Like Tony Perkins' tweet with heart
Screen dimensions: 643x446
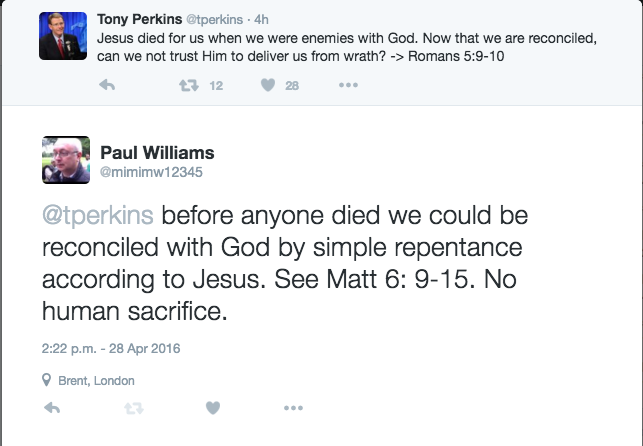[268, 86]
